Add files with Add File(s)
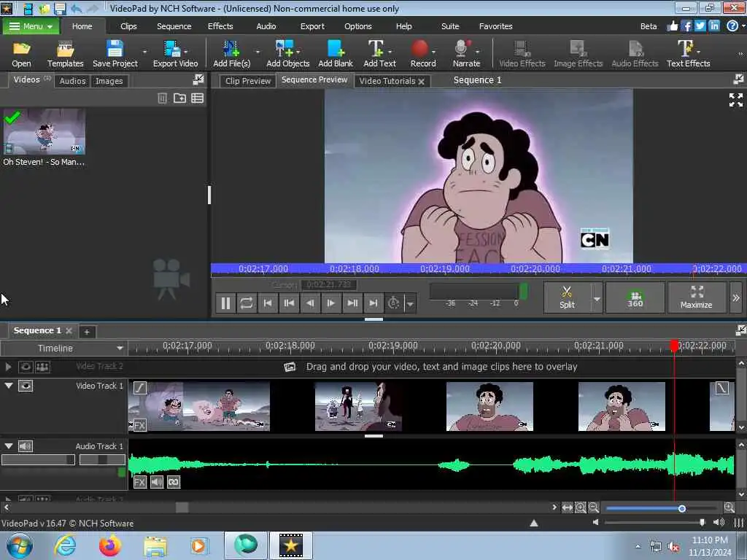This screenshot has height=560, width=747. (x=231, y=54)
